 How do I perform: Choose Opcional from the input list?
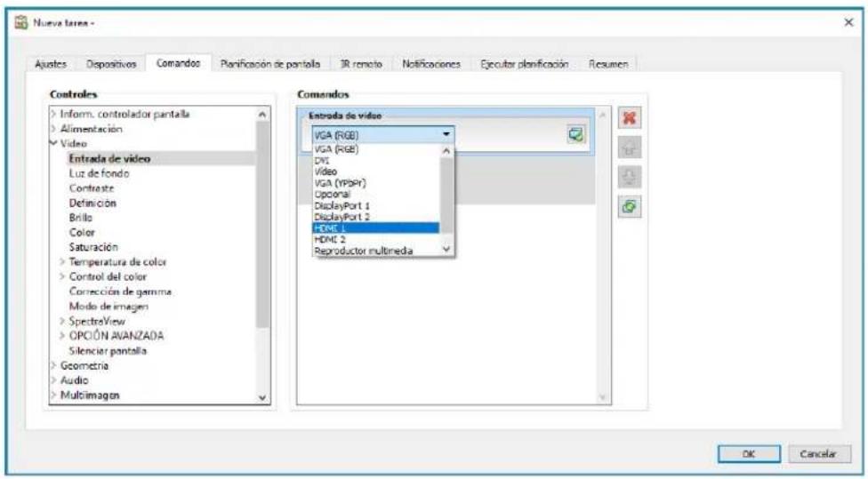[376, 194]
